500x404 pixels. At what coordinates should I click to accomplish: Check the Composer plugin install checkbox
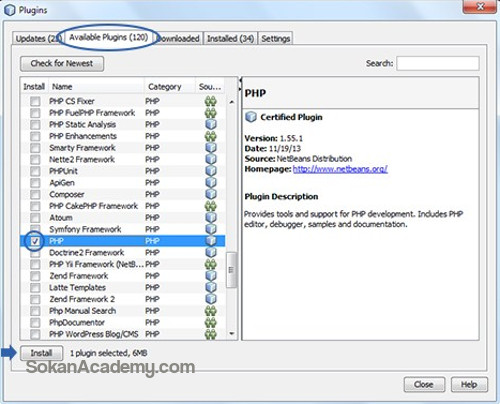click(x=35, y=194)
